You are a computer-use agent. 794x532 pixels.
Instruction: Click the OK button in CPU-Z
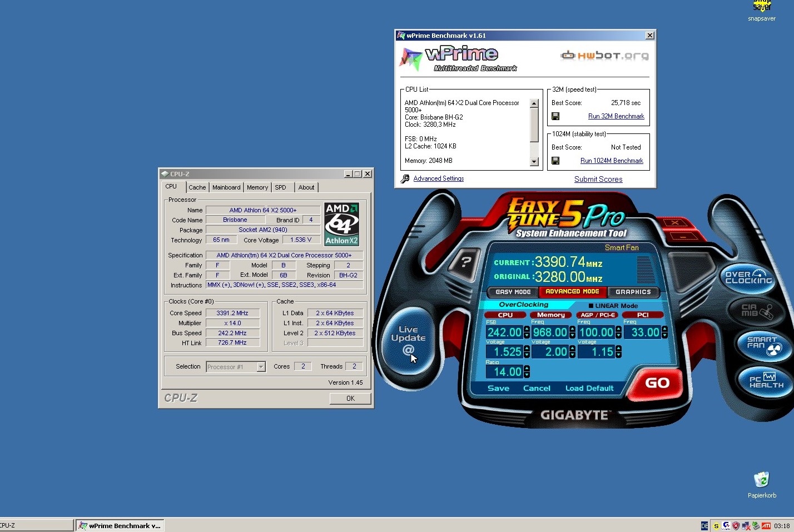(x=350, y=399)
